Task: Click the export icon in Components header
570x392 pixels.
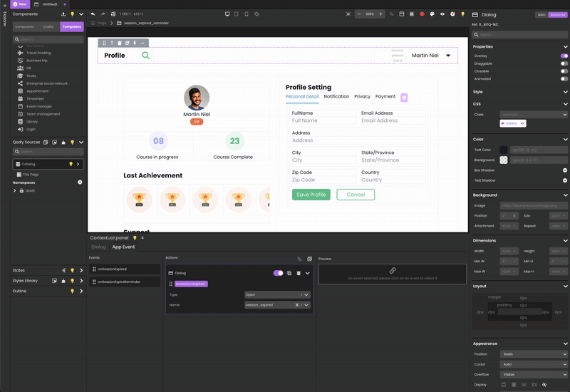Action: click(64, 14)
